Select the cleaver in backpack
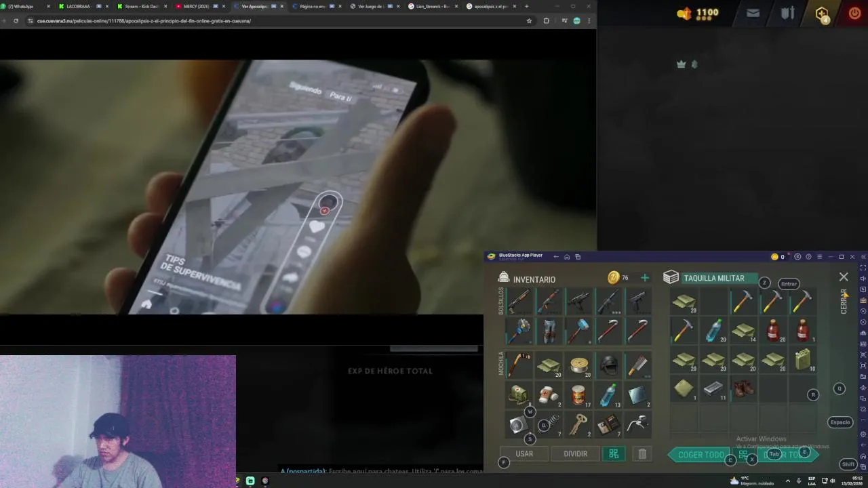868x488 pixels. [x=637, y=365]
